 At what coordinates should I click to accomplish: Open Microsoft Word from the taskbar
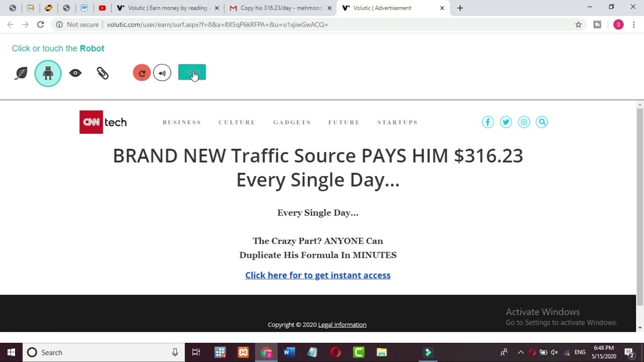pos(289,352)
